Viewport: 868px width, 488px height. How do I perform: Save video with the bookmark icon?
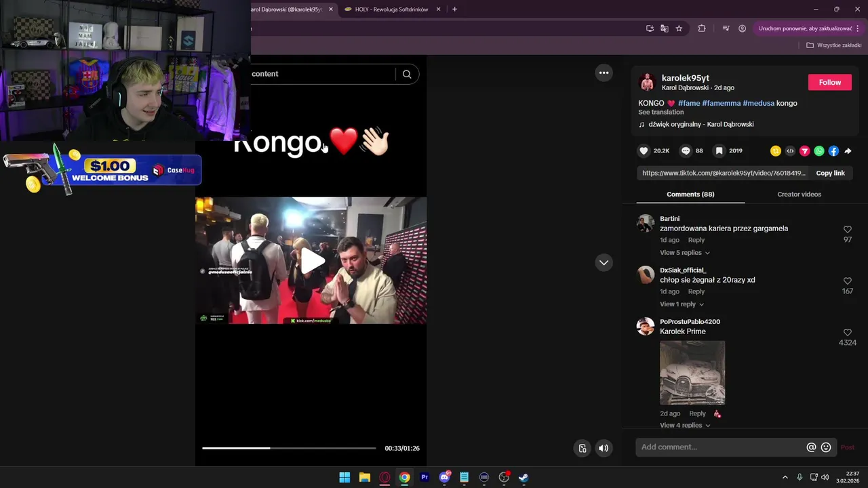719,150
